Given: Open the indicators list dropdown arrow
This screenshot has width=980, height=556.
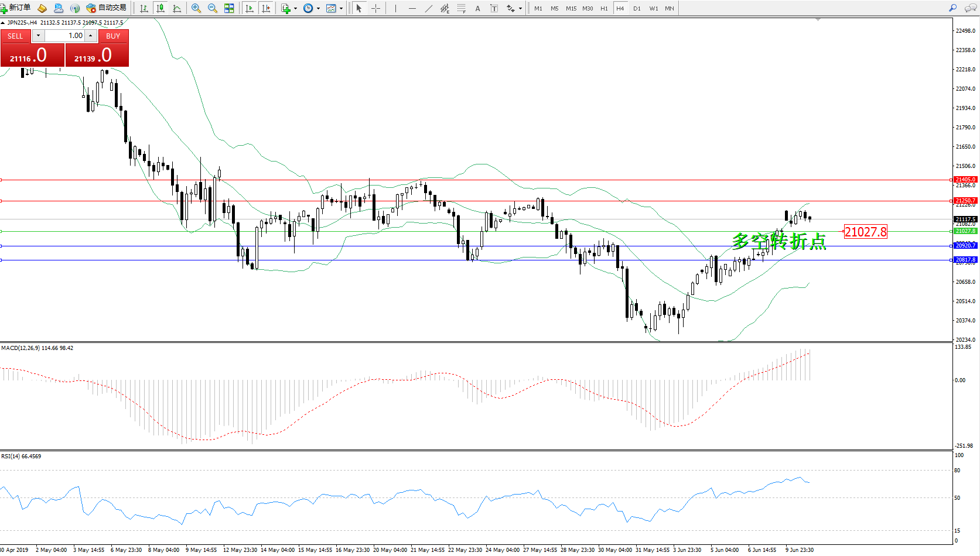Looking at the screenshot, I should click(x=295, y=8).
